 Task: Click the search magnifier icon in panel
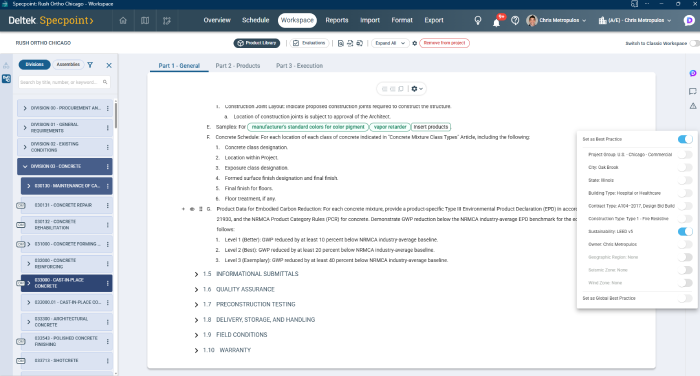click(105, 82)
